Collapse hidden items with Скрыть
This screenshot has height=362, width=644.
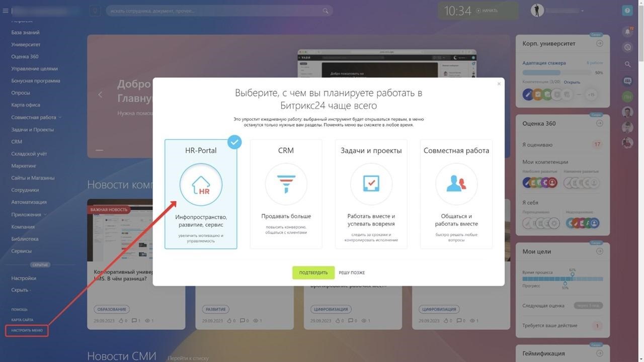(21, 290)
